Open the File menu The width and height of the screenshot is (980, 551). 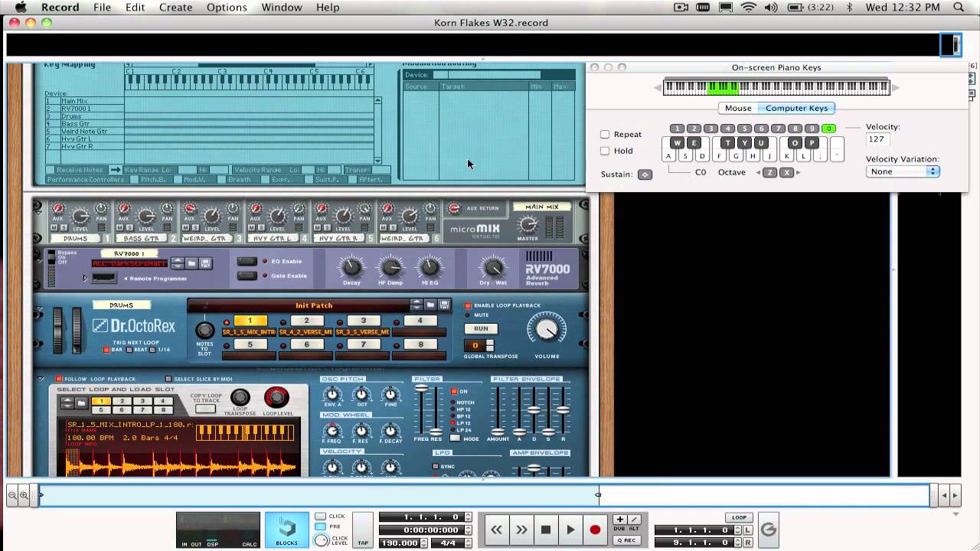[102, 8]
